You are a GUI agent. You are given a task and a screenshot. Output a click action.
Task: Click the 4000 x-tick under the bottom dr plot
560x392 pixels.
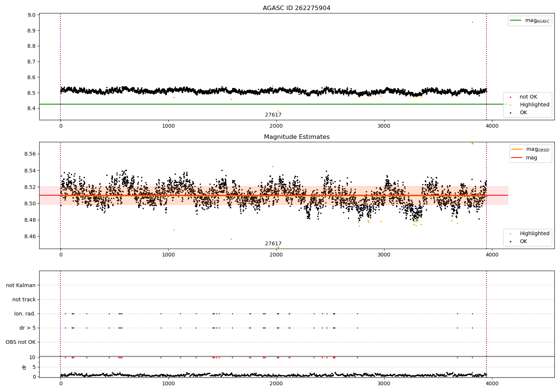tap(492, 383)
